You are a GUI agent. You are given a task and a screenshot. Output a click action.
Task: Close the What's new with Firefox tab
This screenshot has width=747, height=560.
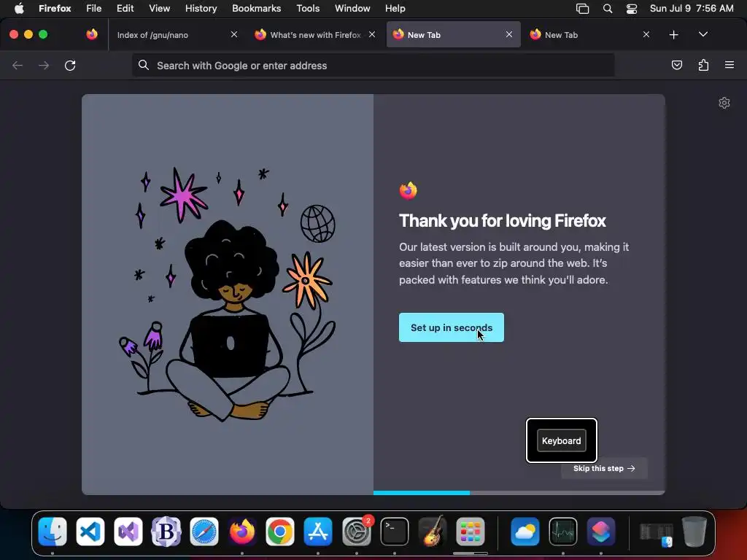(x=371, y=34)
